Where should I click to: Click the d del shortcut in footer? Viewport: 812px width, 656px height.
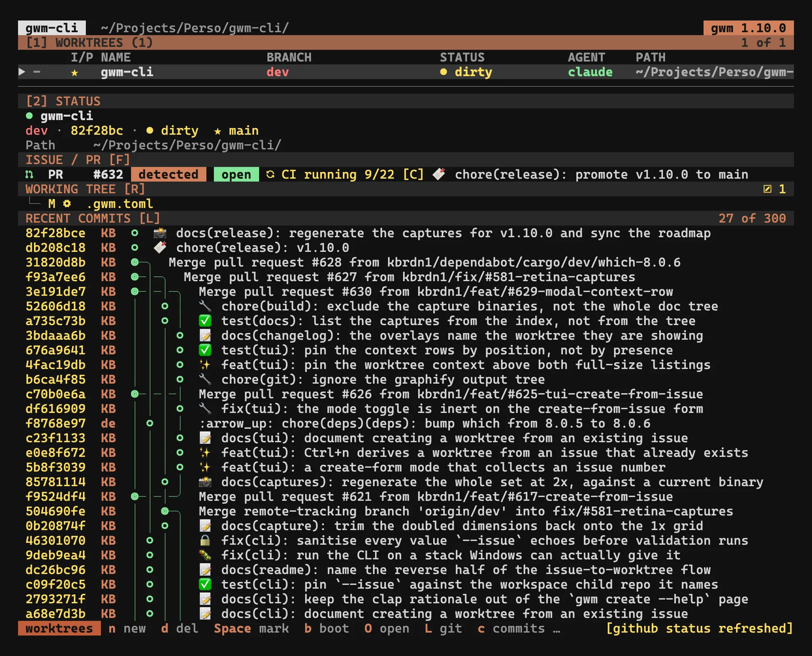tap(180, 629)
